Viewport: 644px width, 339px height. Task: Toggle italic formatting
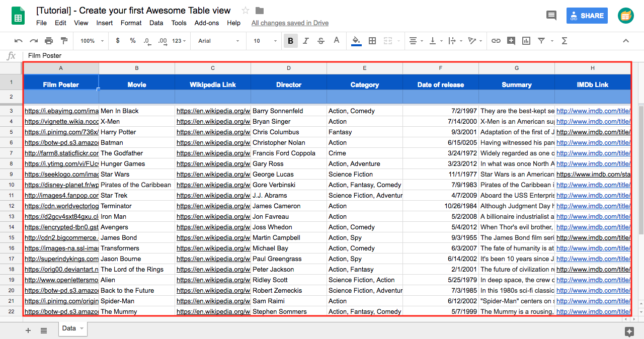tap(306, 41)
